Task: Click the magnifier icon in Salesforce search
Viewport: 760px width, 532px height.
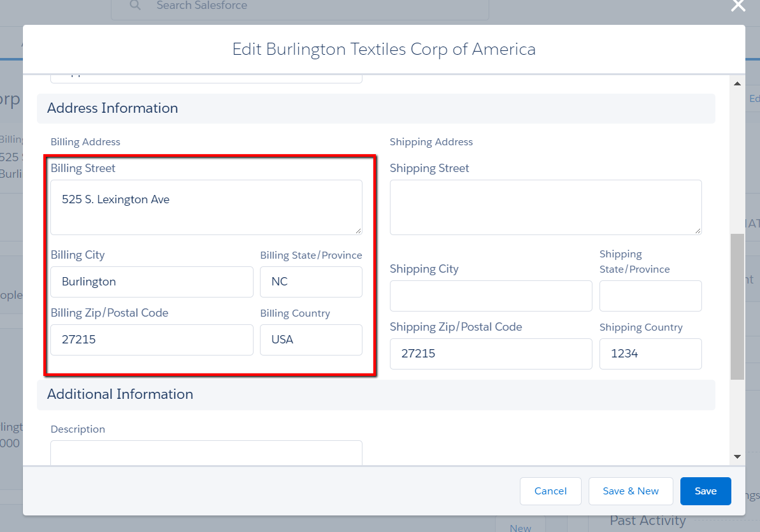Action: point(135,6)
